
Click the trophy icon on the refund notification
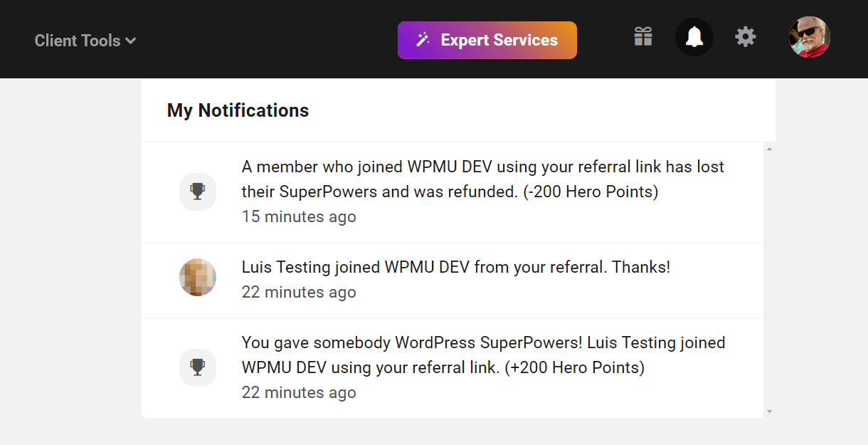pyautogui.click(x=197, y=192)
